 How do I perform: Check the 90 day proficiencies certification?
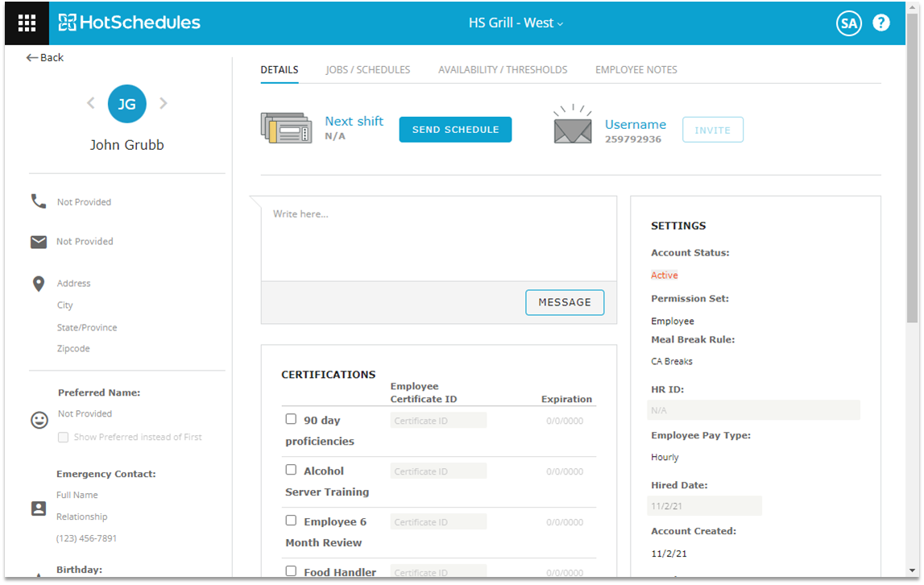(x=291, y=419)
